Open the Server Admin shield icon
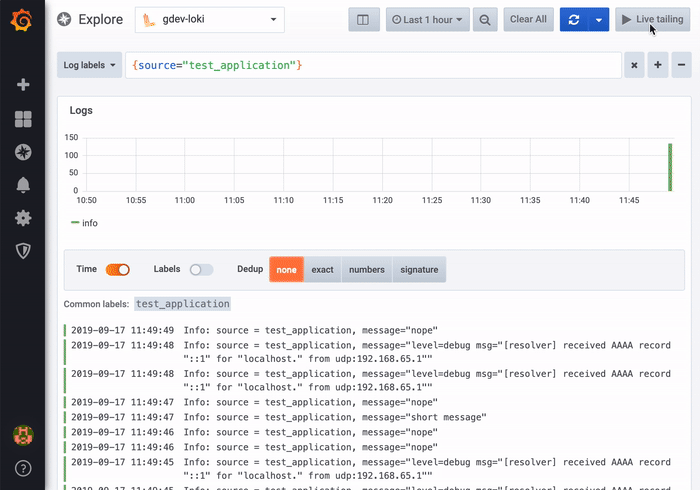Image resolution: width=700 pixels, height=490 pixels. tap(22, 251)
